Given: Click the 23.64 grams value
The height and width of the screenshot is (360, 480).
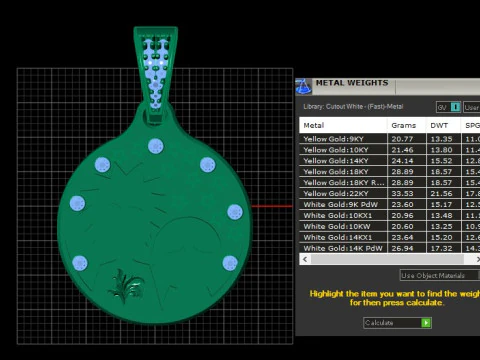Looking at the screenshot, I should (x=402, y=238).
